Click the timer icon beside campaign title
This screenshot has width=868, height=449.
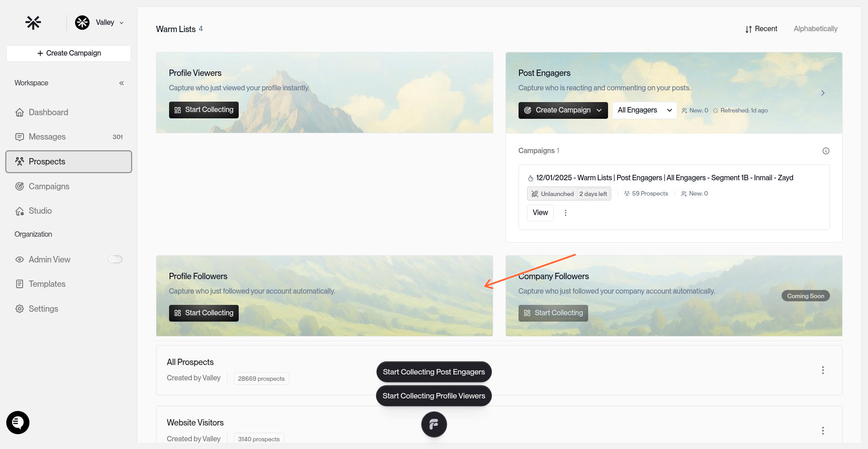coord(531,178)
